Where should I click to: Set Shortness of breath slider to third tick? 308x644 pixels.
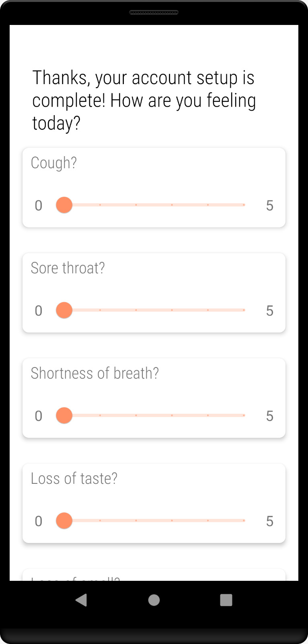tap(172, 415)
